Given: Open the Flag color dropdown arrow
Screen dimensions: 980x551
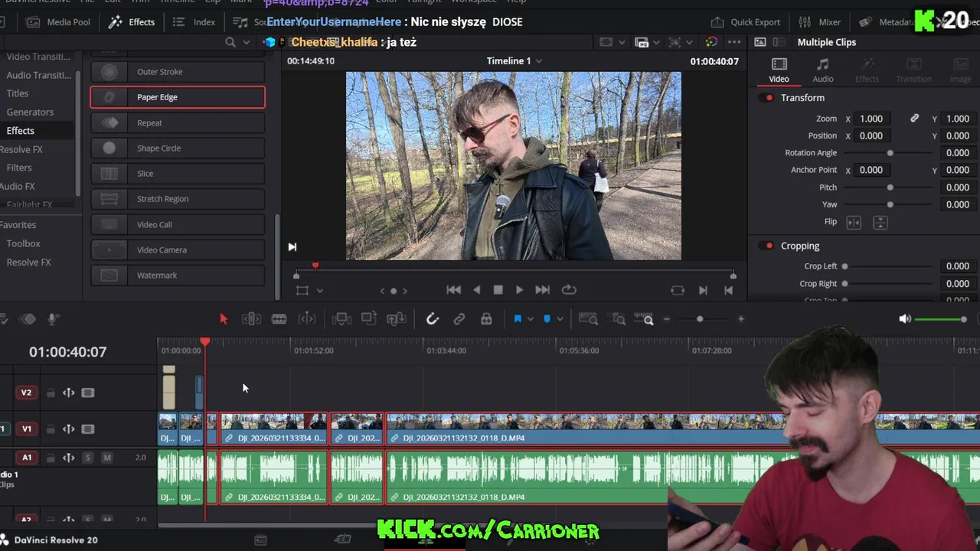Looking at the screenshot, I should 530,319.
